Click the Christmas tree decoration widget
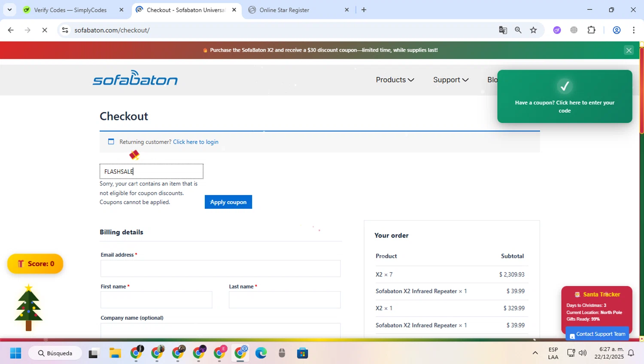This screenshot has width=644, height=364. pyautogui.click(x=28, y=308)
